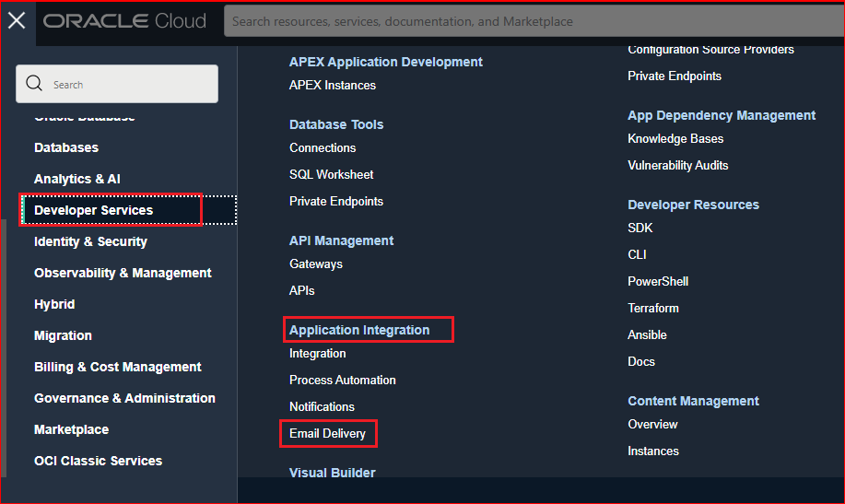The width and height of the screenshot is (845, 504).
Task: Go to Gateways
Action: (316, 264)
